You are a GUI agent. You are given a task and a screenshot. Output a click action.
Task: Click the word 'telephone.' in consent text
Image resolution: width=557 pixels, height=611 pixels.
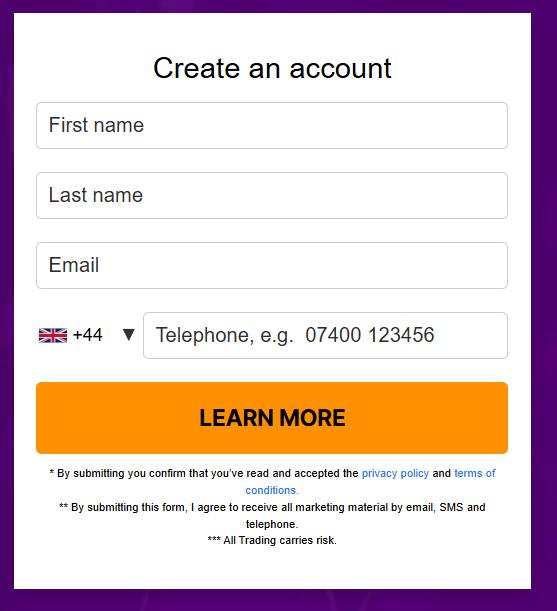pyautogui.click(x=272, y=524)
